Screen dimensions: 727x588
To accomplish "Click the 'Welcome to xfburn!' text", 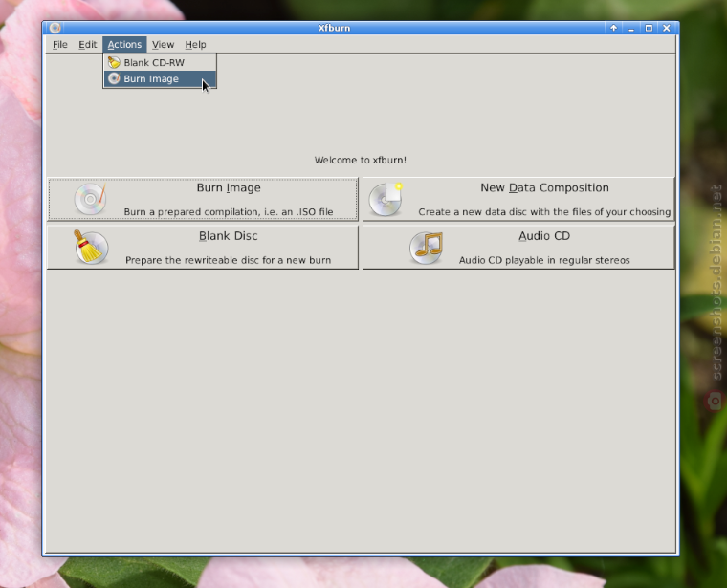I will point(361,160).
